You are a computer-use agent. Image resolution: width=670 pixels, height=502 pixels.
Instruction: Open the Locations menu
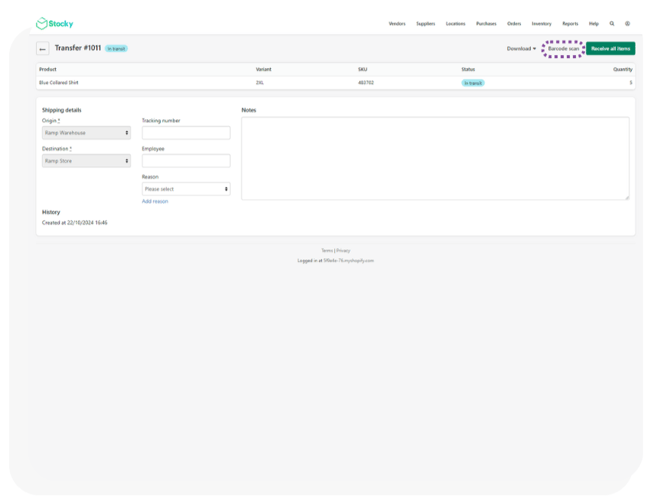pos(455,24)
